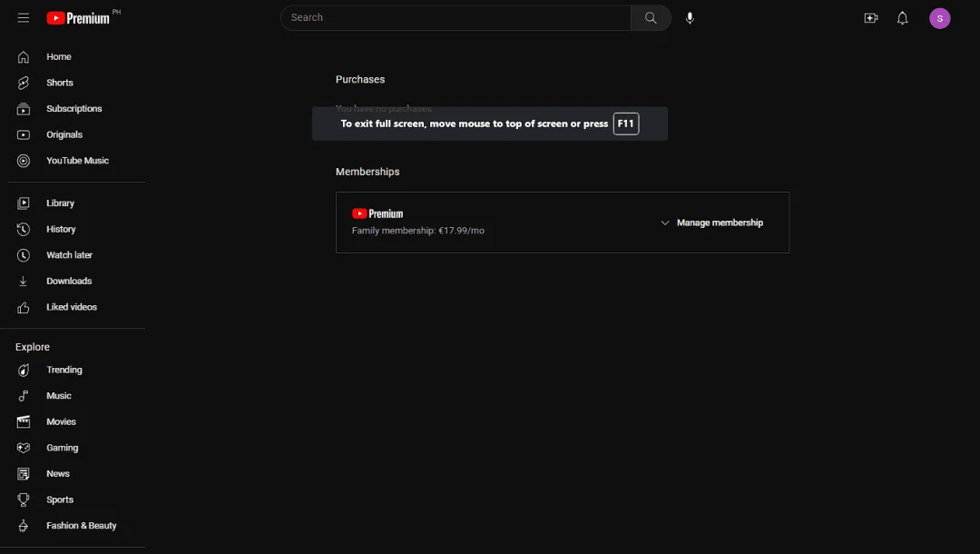The width and height of the screenshot is (980, 554).
Task: Click the Trending flame icon
Action: [x=23, y=371]
